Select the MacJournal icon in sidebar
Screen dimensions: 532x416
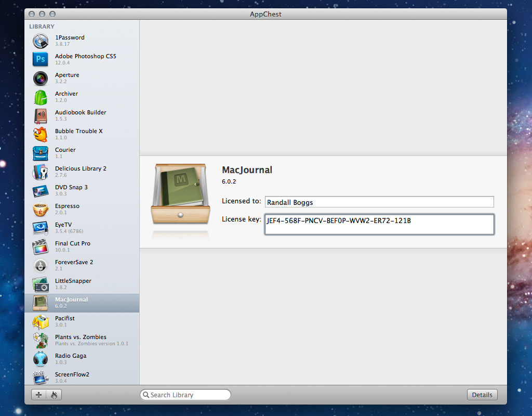(x=41, y=303)
